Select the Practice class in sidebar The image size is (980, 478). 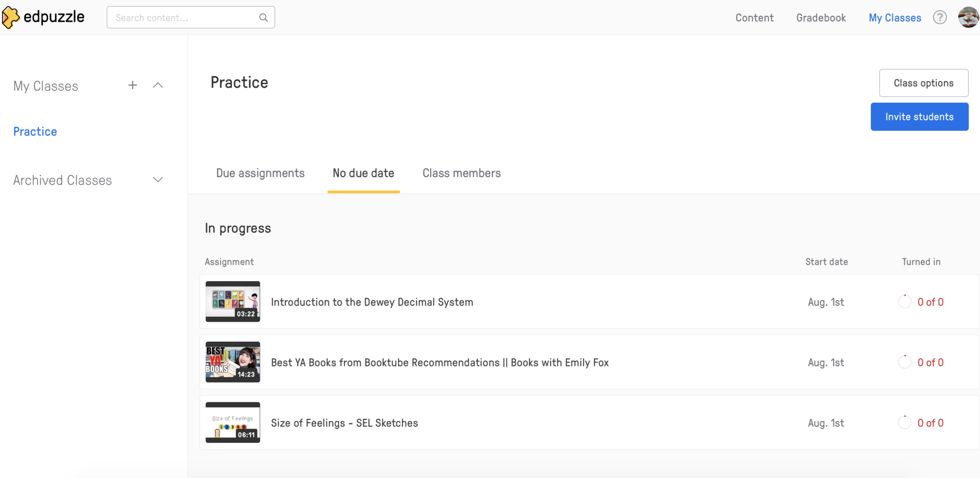[x=35, y=132]
